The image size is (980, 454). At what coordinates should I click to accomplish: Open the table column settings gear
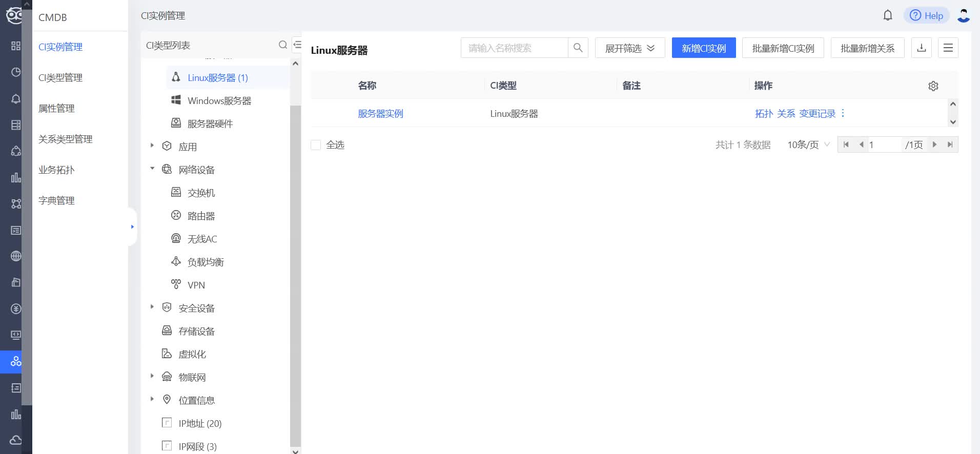tap(933, 86)
